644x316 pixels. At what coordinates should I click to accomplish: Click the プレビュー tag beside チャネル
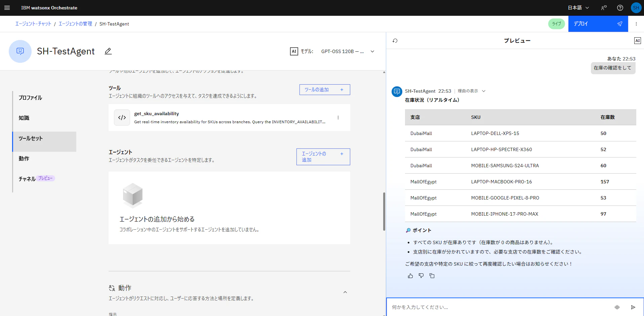(45, 178)
